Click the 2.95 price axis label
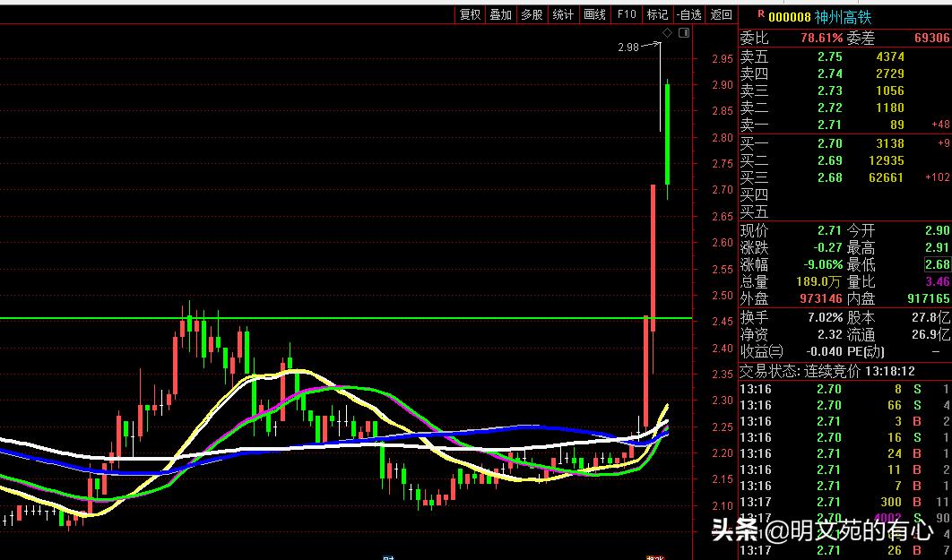 pyautogui.click(x=723, y=59)
